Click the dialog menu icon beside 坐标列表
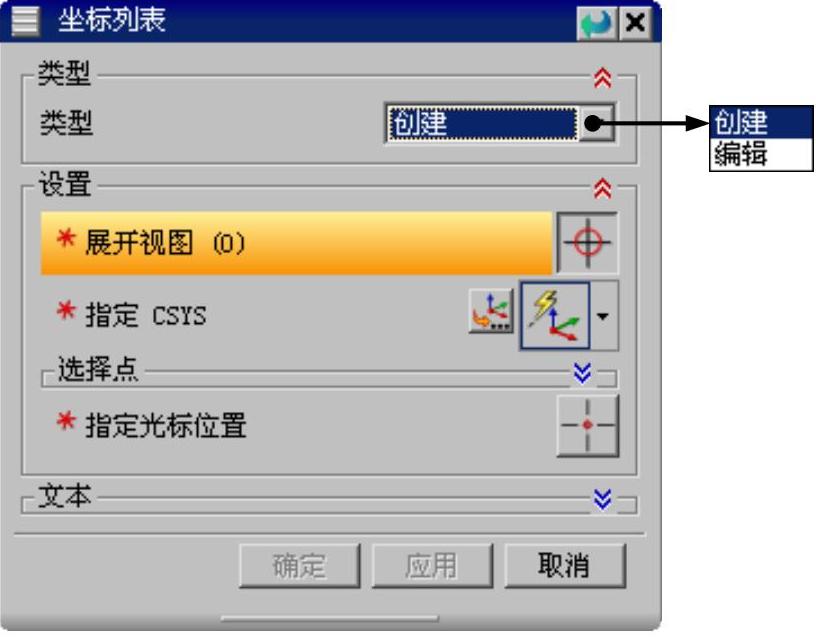 (24, 20)
